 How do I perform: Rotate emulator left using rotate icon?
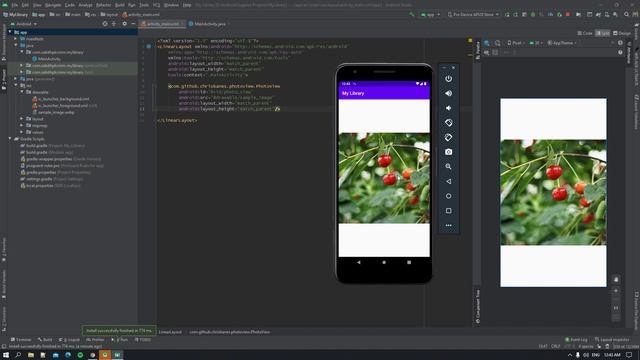coord(448,123)
